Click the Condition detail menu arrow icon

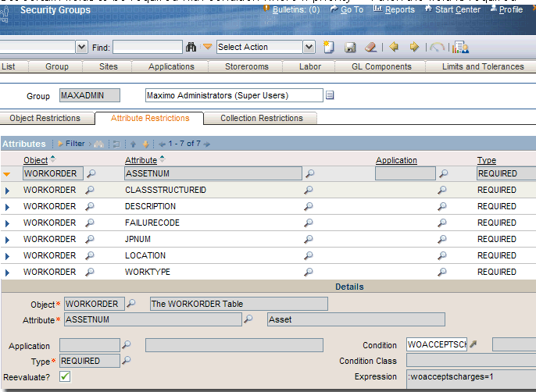click(473, 344)
